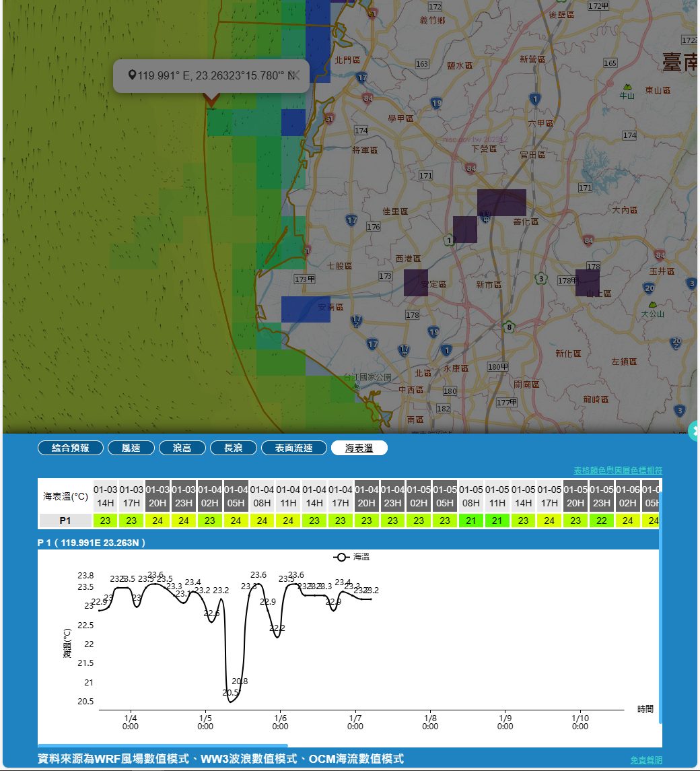Click the green 21 cell under 01-05 08H
700x771 pixels.
pyautogui.click(x=470, y=521)
